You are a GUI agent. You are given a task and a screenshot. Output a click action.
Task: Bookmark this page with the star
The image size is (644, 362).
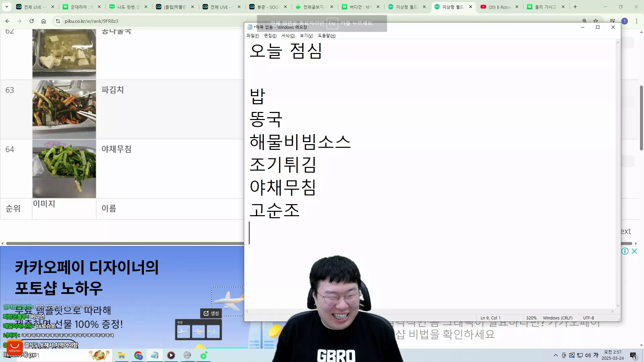pos(596,21)
